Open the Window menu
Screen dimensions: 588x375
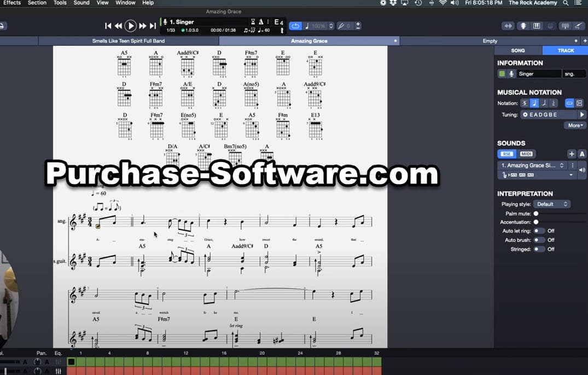pyautogui.click(x=125, y=3)
